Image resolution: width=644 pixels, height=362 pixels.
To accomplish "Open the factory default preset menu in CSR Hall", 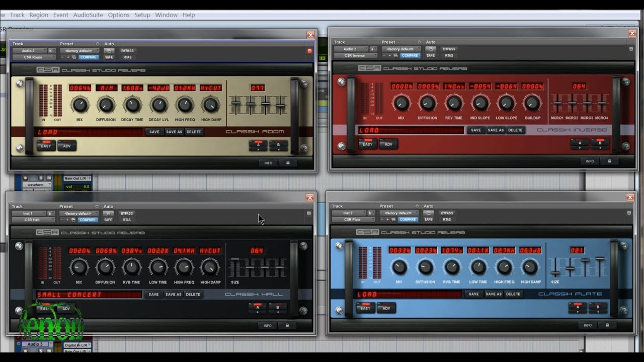I will point(78,213).
